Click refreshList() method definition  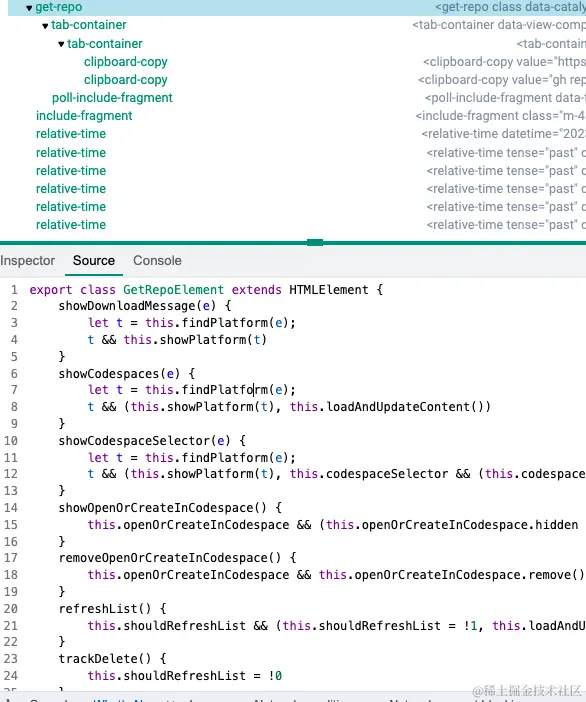coord(104,609)
